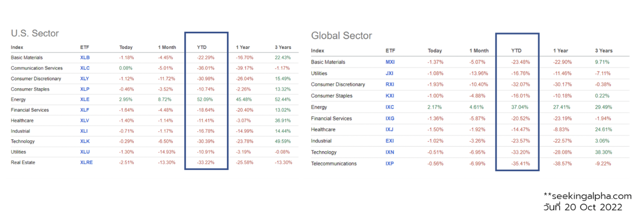This screenshot has height=221, width=644.
Task: Click Global Sector Today column header
Action: pyautogui.click(x=435, y=51)
